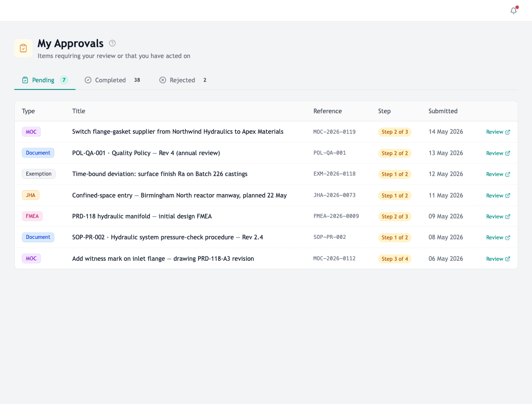Click the 'Step 2 of 2' badge
This screenshot has width=532, height=404.
(394, 153)
